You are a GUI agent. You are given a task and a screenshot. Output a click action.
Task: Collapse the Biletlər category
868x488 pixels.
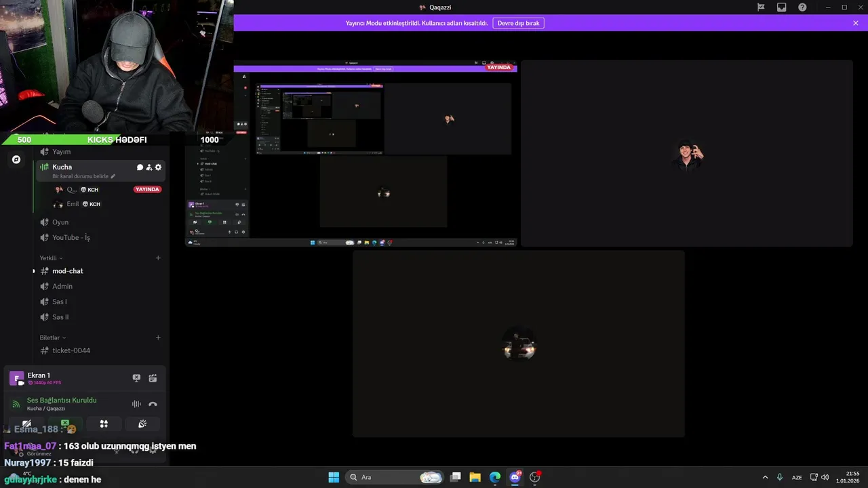(x=53, y=338)
